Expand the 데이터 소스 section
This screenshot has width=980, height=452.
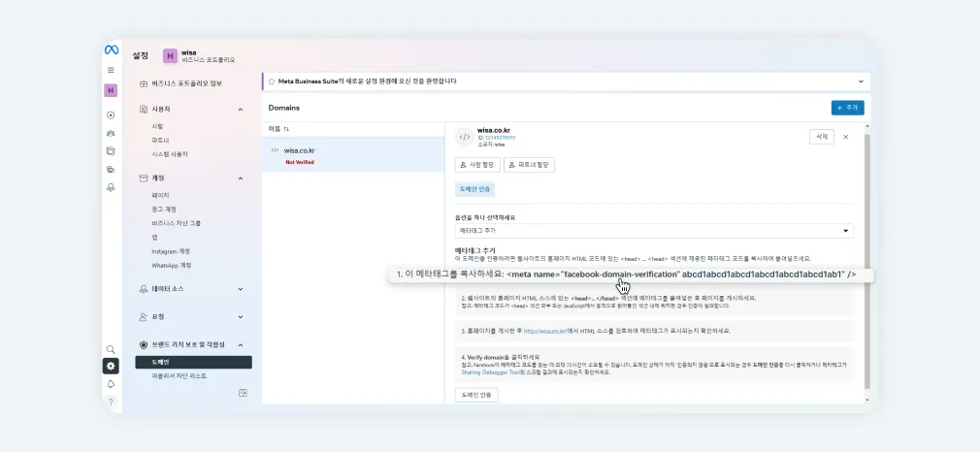click(241, 289)
